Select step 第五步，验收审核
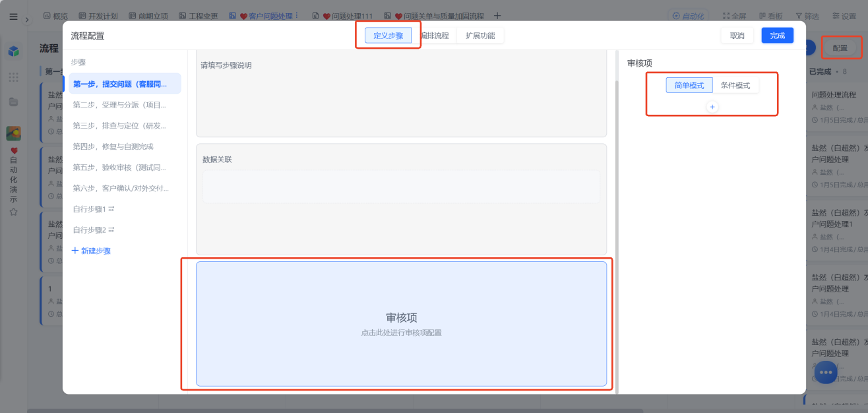 click(125, 168)
